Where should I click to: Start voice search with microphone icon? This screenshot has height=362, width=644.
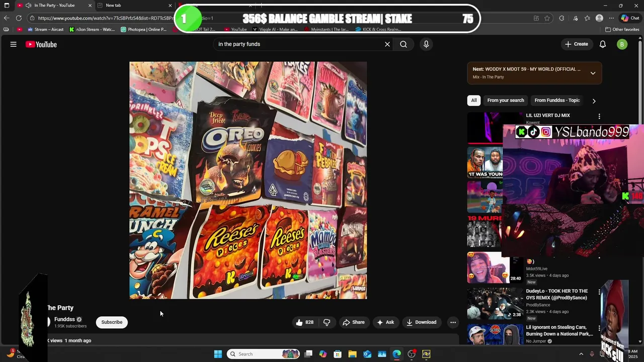point(426,44)
